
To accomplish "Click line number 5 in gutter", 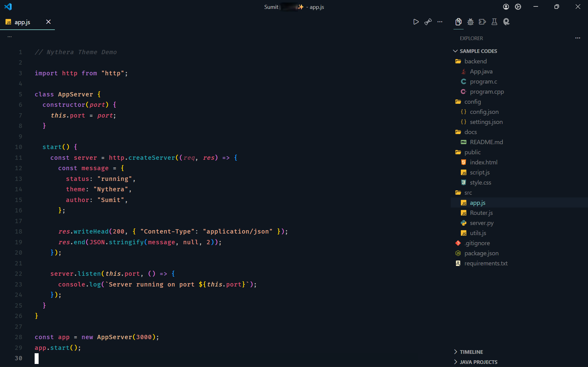I will coord(20,94).
